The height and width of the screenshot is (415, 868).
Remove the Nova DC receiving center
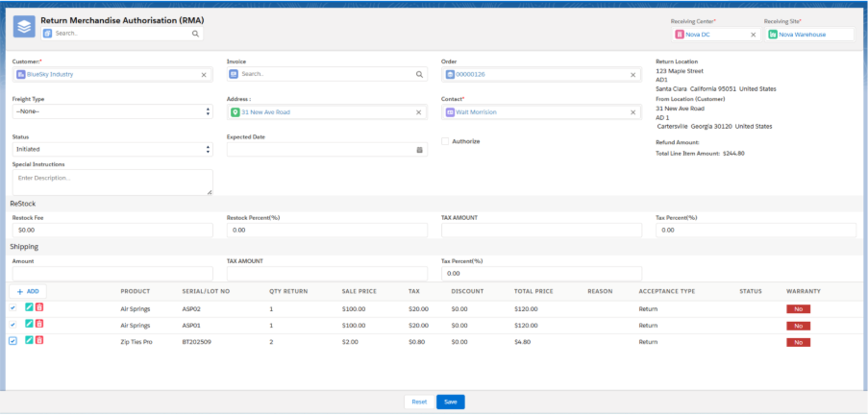tap(753, 35)
